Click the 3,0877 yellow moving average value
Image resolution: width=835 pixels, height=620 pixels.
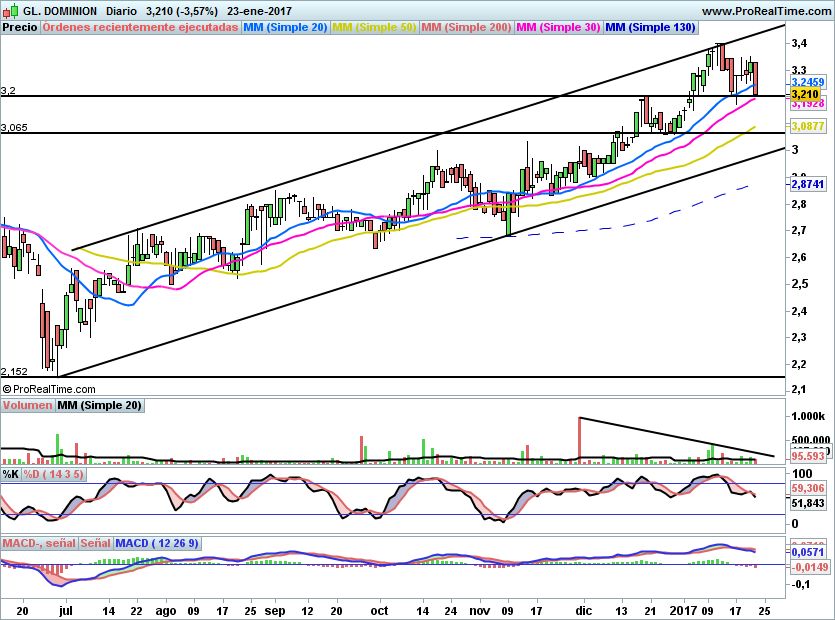[x=808, y=126]
